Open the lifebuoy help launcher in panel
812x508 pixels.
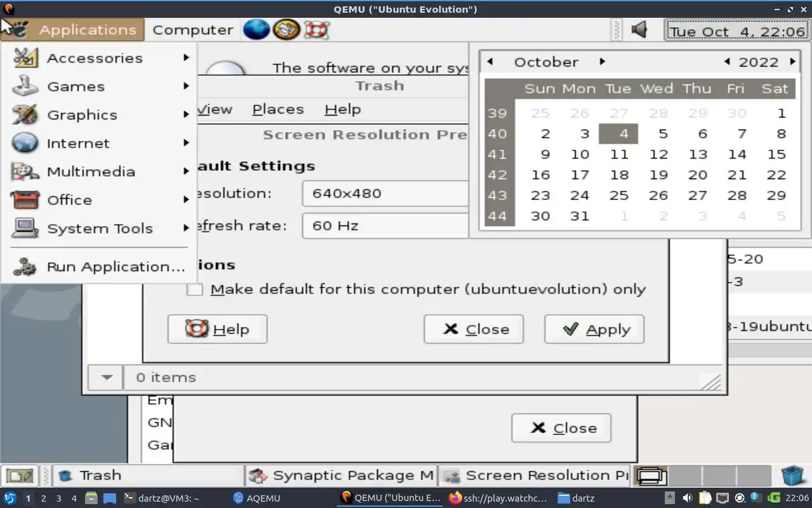click(x=315, y=29)
